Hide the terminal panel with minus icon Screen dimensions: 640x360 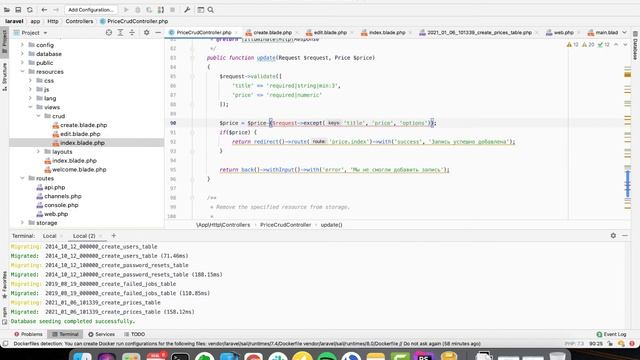(625, 236)
